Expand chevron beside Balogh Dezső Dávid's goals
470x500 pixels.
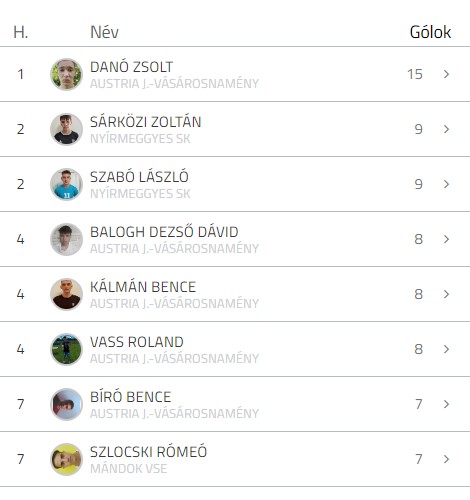447,239
